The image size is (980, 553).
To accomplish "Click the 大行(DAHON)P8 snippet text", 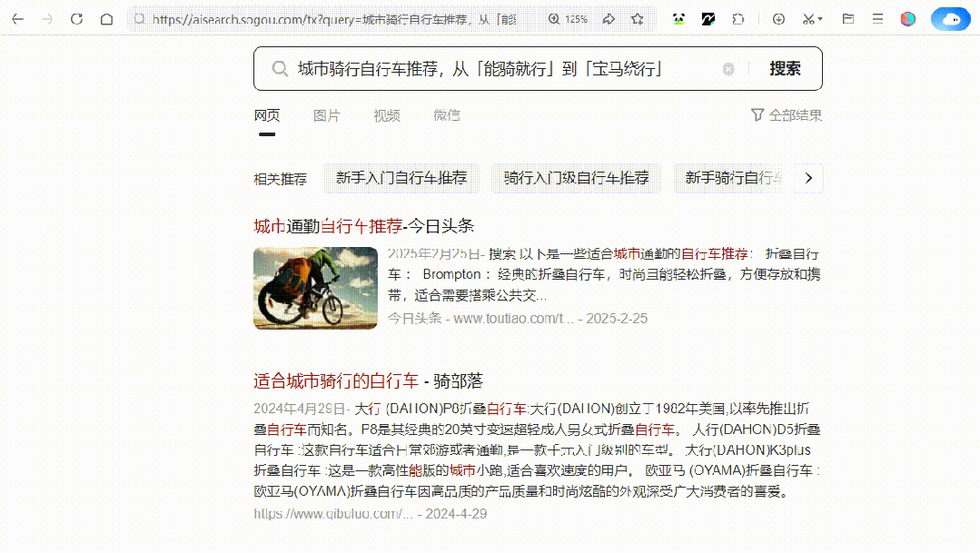I will 536,449.
